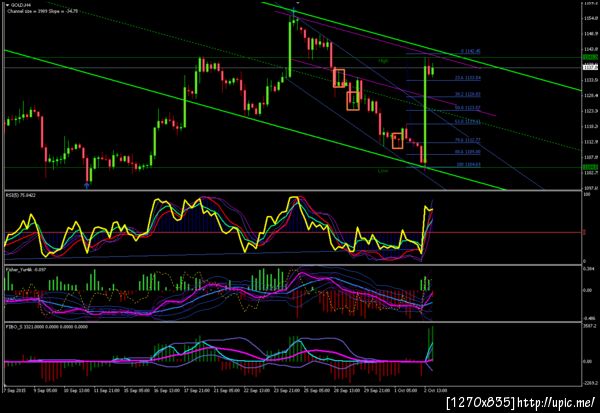Select the Fisher_Yur4ik indicator label
The height and width of the screenshot is (413, 600).
point(26,270)
